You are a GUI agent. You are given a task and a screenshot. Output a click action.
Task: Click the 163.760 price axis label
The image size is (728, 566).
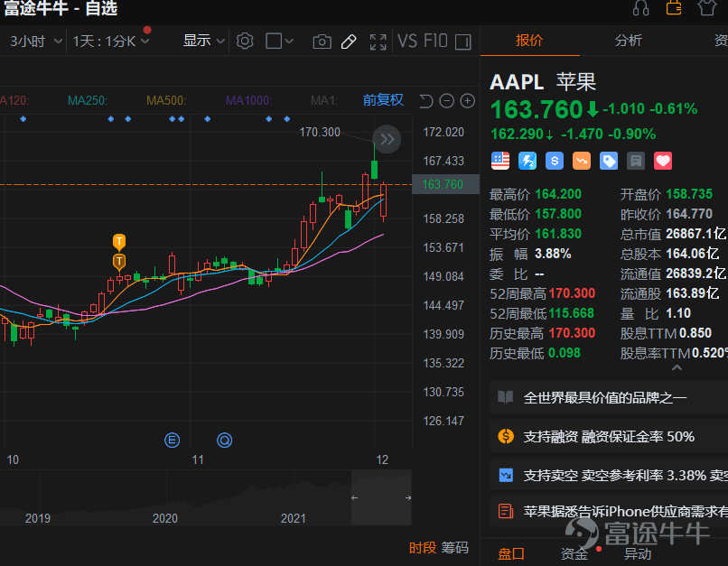pyautogui.click(x=445, y=185)
